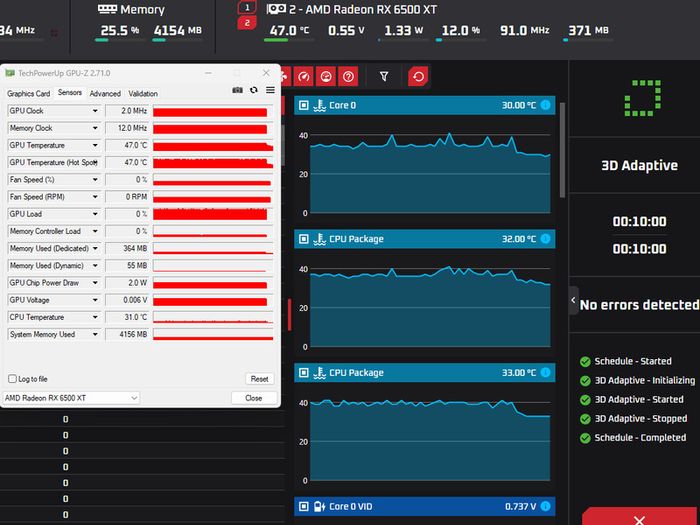700x525 pixels.
Task: Click the Schedule - Completed log entry
Action: tap(633, 438)
